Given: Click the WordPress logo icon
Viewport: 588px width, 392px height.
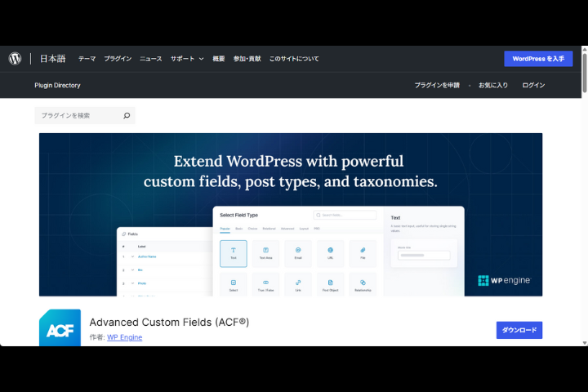Looking at the screenshot, I should (15, 59).
